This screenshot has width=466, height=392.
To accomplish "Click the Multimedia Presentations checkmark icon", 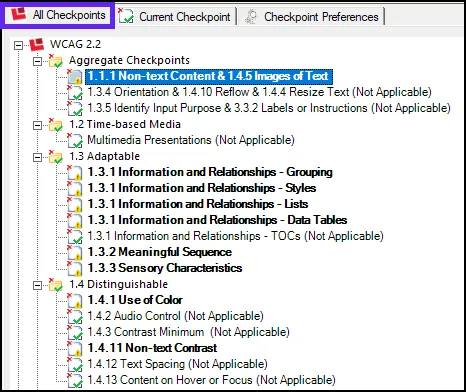I will click(75, 140).
